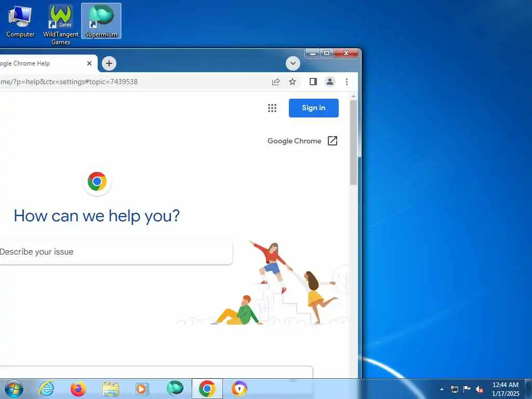Open the profile avatar menu
This screenshot has height=399, width=532.
coord(330,82)
